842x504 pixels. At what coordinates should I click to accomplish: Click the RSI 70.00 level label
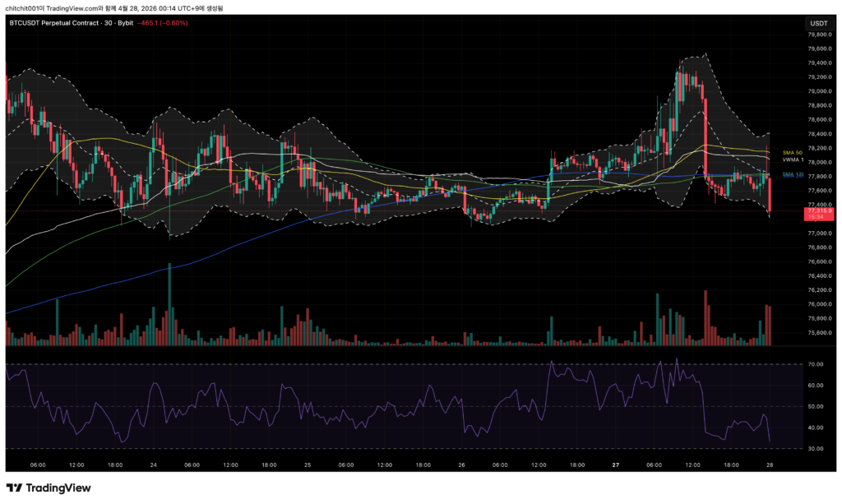click(x=817, y=364)
